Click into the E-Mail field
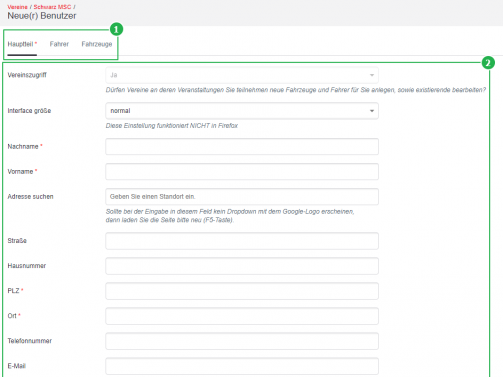 242,366
